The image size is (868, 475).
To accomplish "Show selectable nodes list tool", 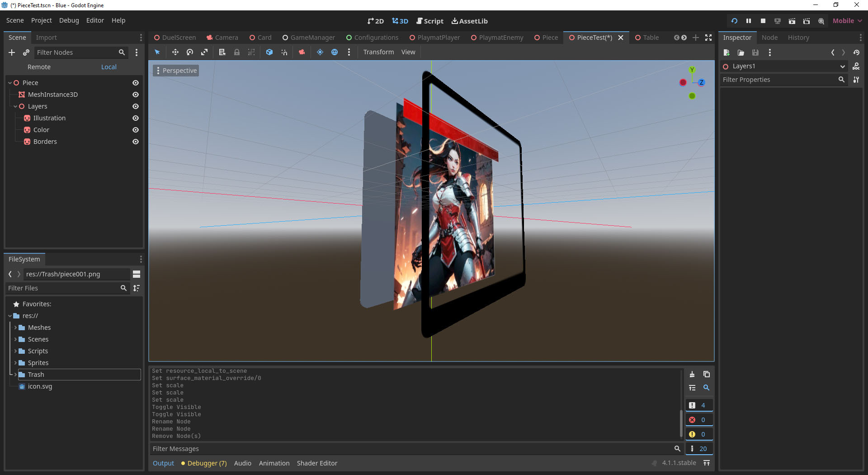I will tap(222, 52).
